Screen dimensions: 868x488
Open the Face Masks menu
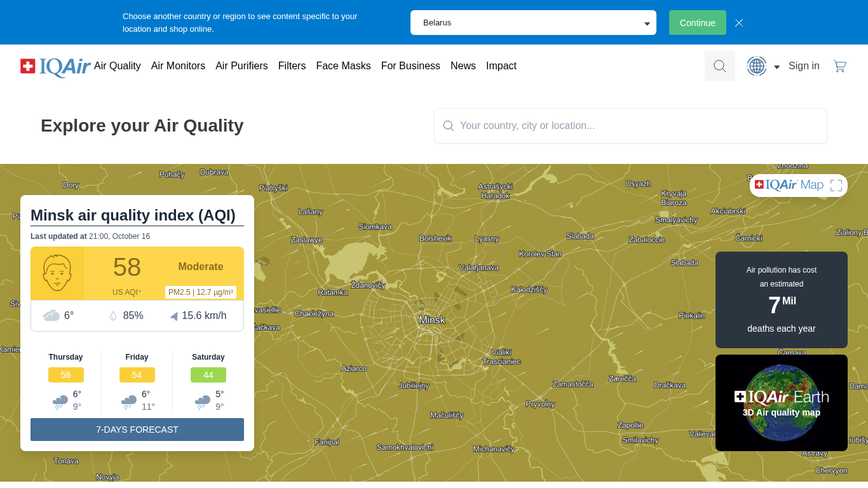point(343,66)
